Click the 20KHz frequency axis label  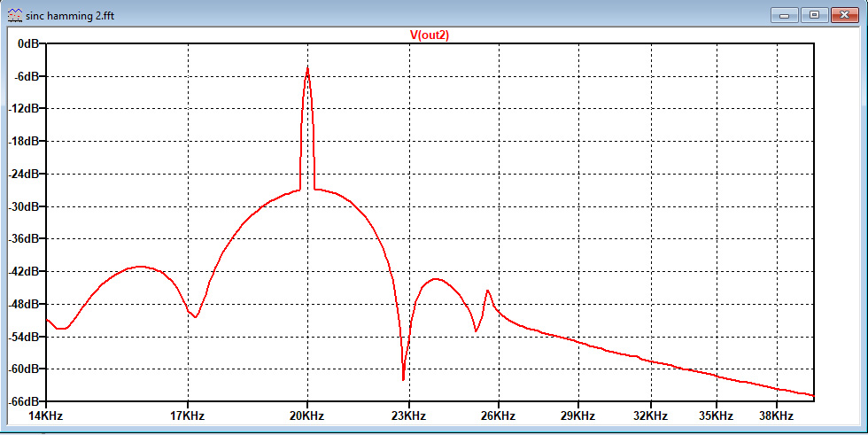pos(307,416)
